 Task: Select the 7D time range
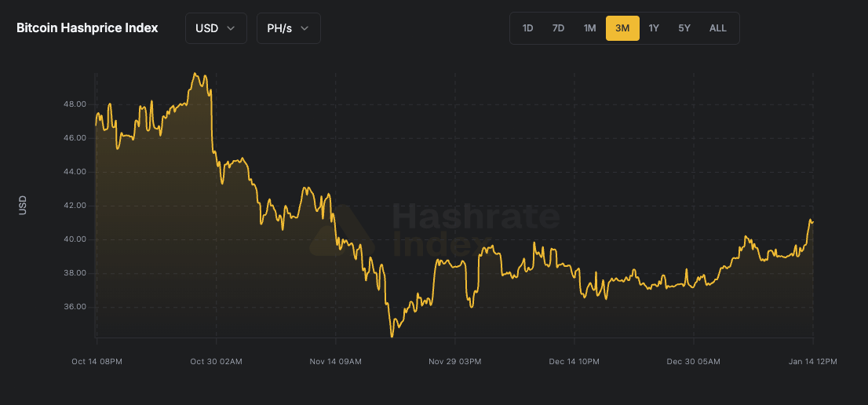coord(558,28)
